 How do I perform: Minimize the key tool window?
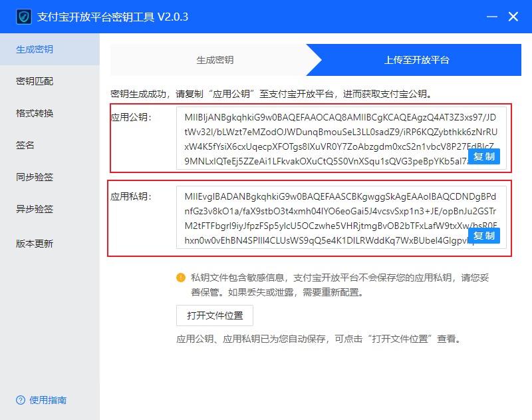click(491, 16)
